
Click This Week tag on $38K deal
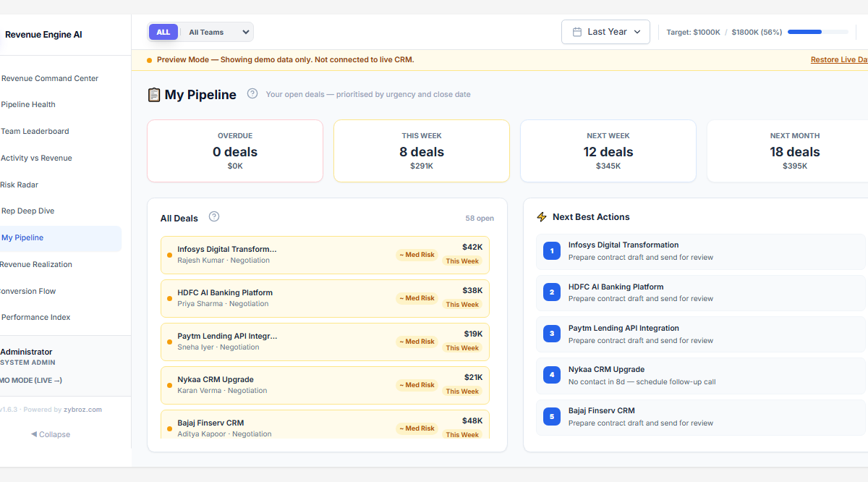tap(462, 305)
